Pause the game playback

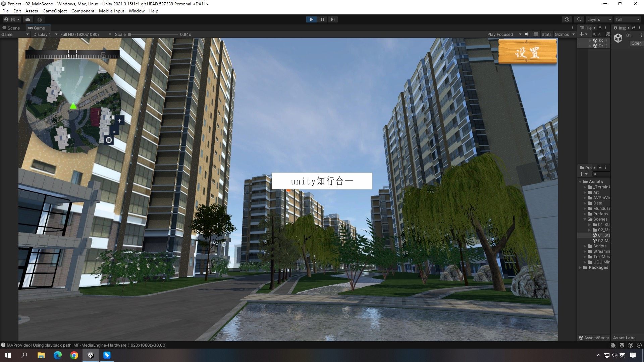322,19
